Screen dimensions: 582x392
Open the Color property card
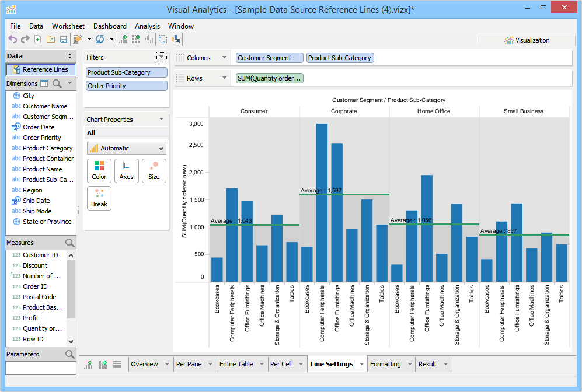99,170
